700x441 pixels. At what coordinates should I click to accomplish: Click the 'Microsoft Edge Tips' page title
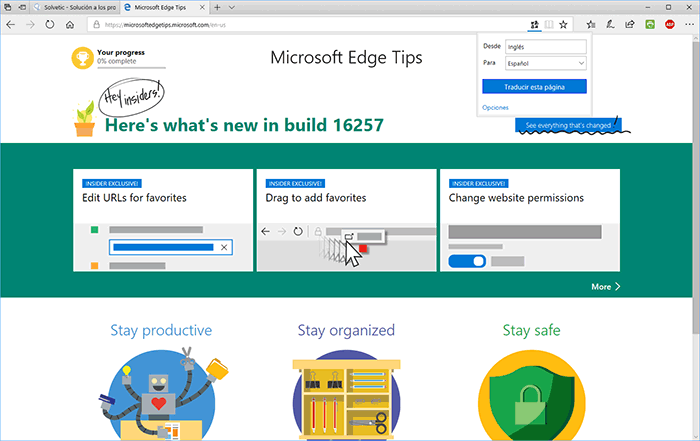point(346,58)
